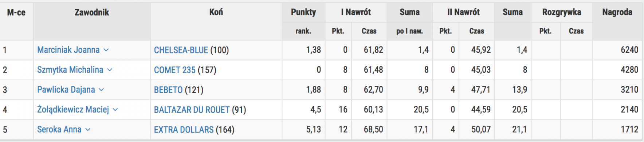Open horse COMET 235 link
The width and height of the screenshot is (644, 142).
[175, 70]
